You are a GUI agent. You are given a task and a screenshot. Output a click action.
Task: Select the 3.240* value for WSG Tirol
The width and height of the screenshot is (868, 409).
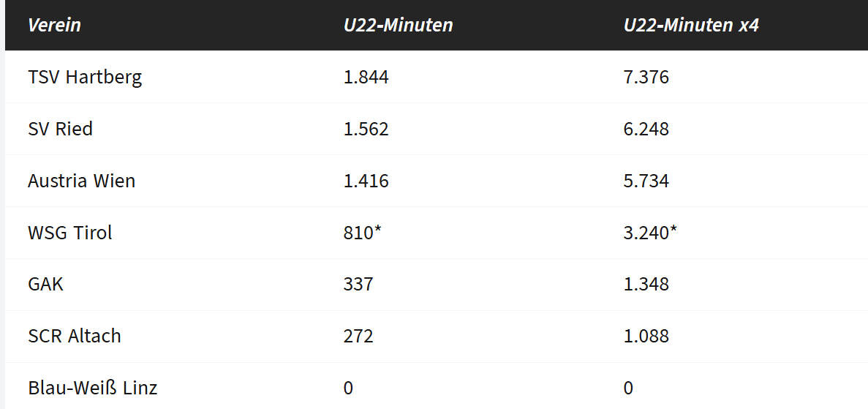pyautogui.click(x=649, y=233)
